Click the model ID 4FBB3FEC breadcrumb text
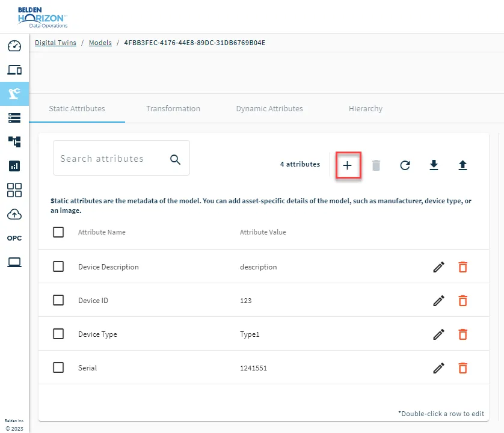This screenshot has width=504, height=433. click(195, 43)
